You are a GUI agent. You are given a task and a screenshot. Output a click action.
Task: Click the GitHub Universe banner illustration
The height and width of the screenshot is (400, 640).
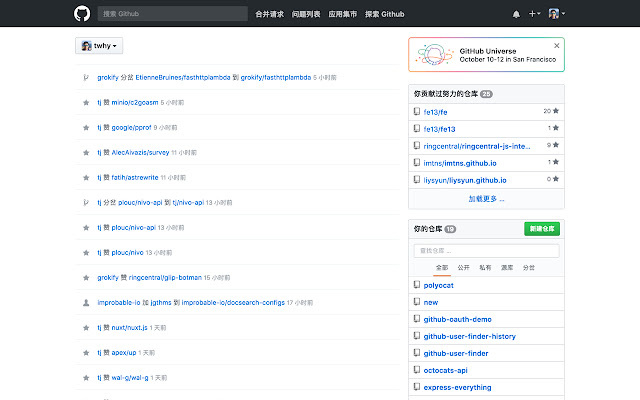tap(434, 54)
